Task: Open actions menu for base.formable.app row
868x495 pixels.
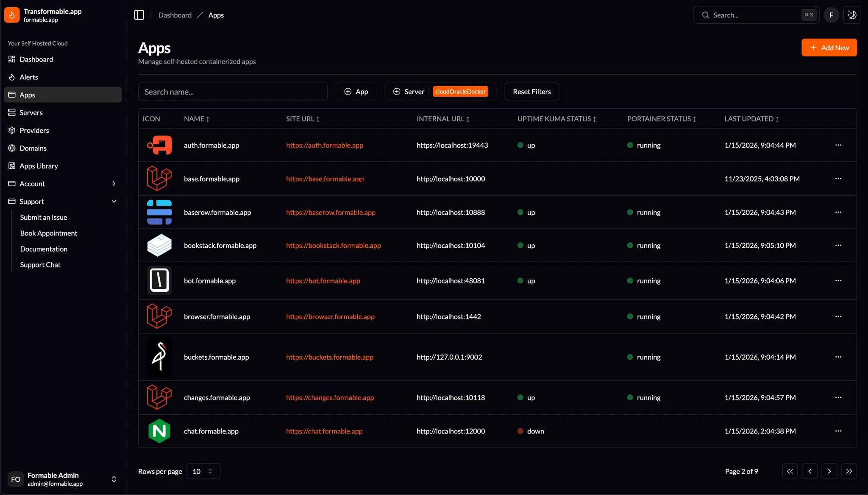Action: (838, 179)
